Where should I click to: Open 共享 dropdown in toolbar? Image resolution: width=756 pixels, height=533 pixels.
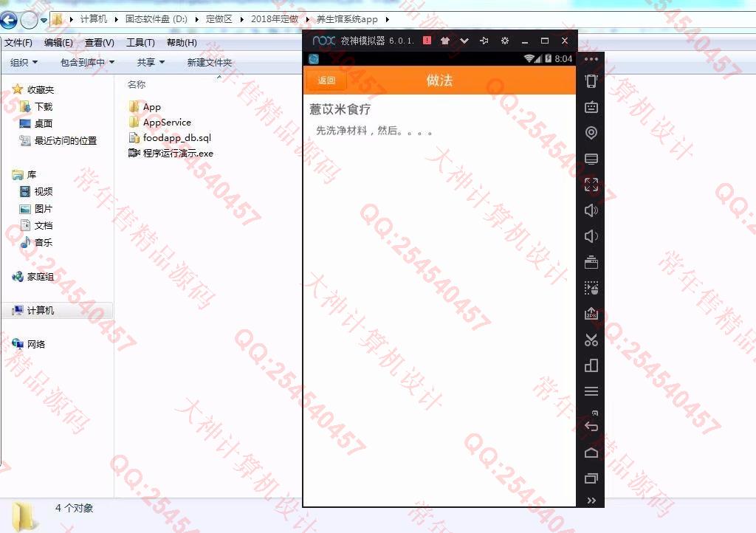pyautogui.click(x=151, y=62)
